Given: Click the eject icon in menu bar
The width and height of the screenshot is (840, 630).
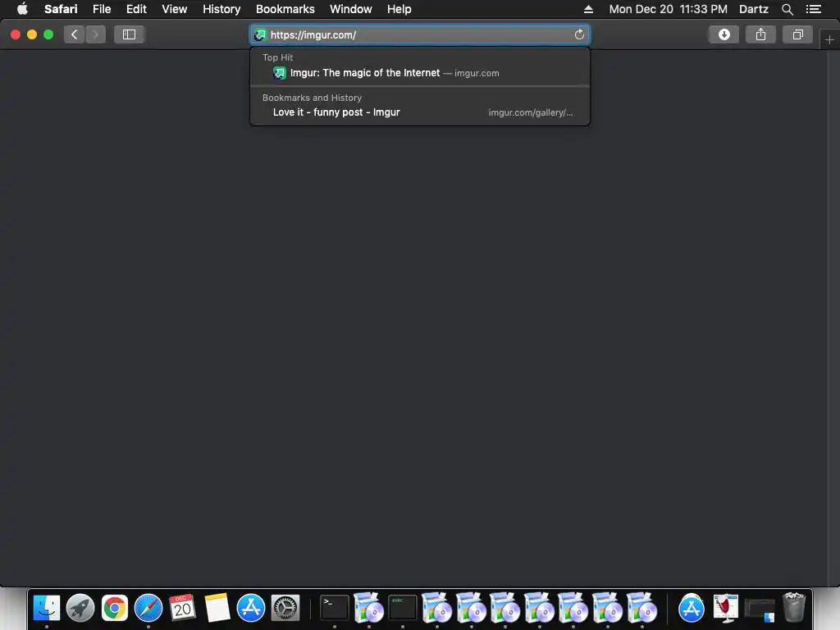Looking at the screenshot, I should tap(588, 9).
